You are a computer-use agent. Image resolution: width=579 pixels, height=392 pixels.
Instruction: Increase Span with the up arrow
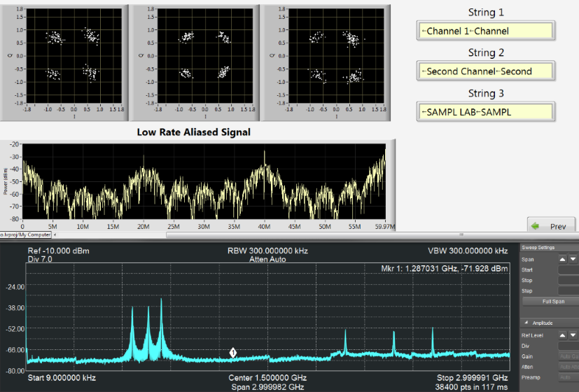[x=562, y=259]
